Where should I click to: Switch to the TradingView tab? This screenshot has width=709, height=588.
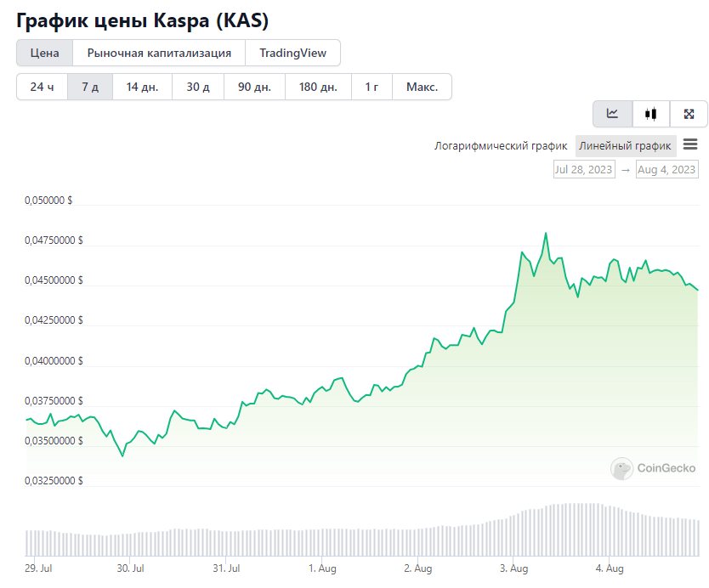tap(292, 53)
